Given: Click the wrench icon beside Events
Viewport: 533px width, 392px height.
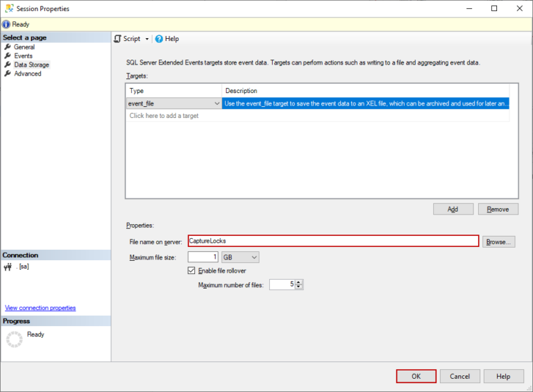Looking at the screenshot, I should [8, 56].
